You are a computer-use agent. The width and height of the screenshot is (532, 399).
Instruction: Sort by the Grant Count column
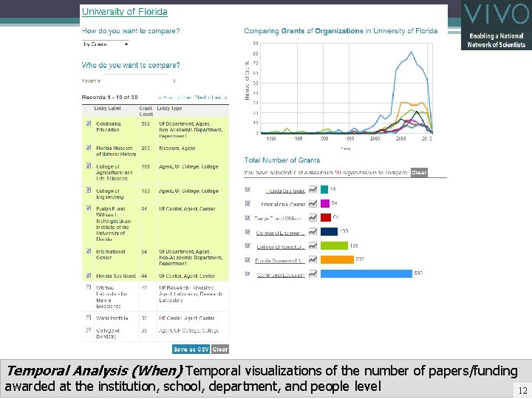(x=146, y=111)
